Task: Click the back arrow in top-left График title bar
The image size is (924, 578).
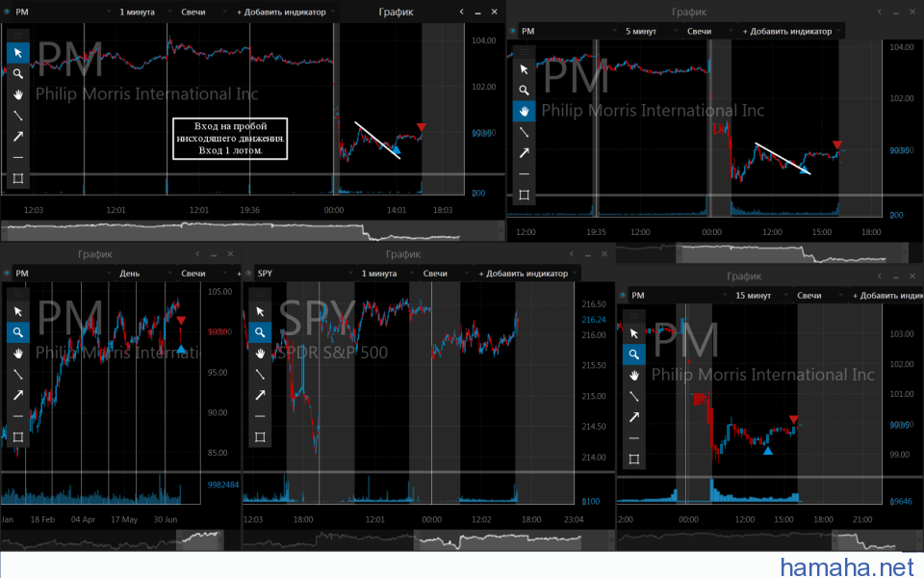Action: click(461, 12)
